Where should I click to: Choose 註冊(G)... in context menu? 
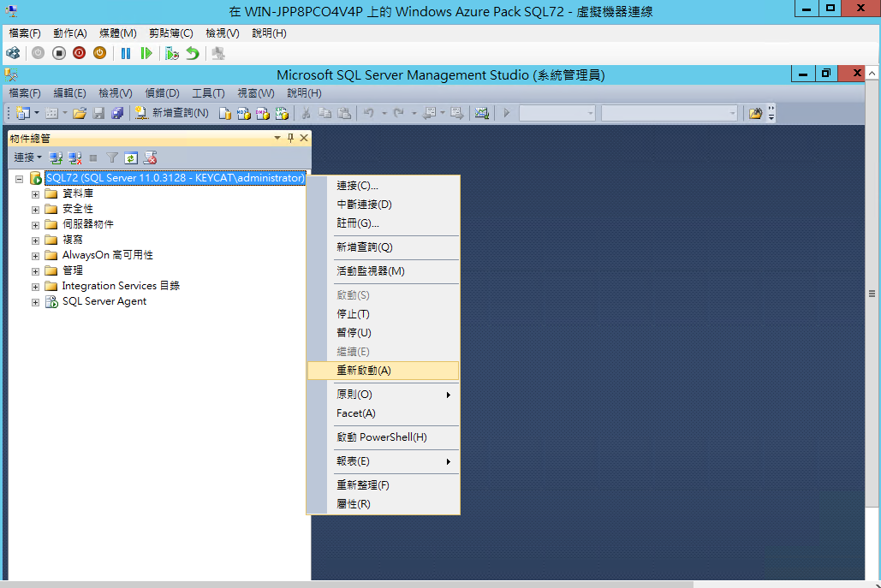[x=384, y=223]
